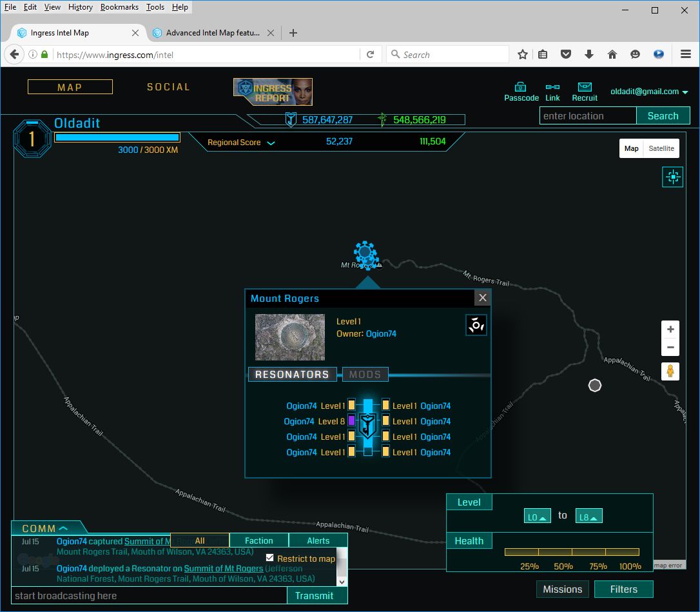
Task: Open the L8 maximum level dropdown
Action: 588,517
